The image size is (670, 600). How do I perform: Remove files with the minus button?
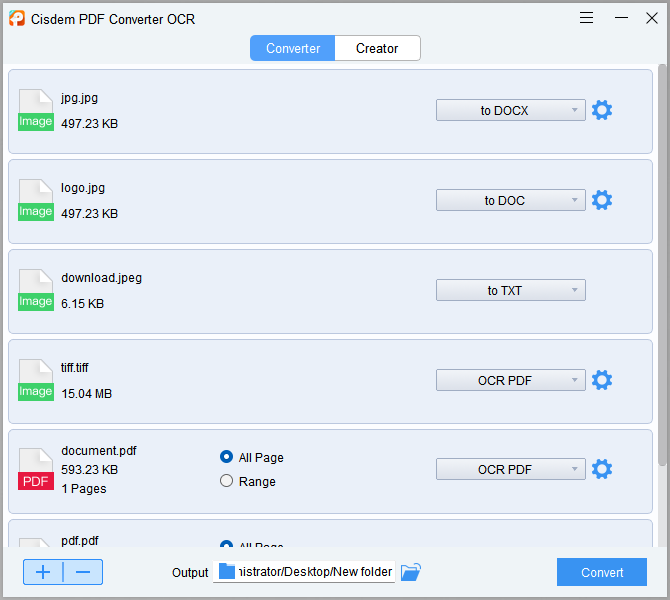(x=83, y=572)
